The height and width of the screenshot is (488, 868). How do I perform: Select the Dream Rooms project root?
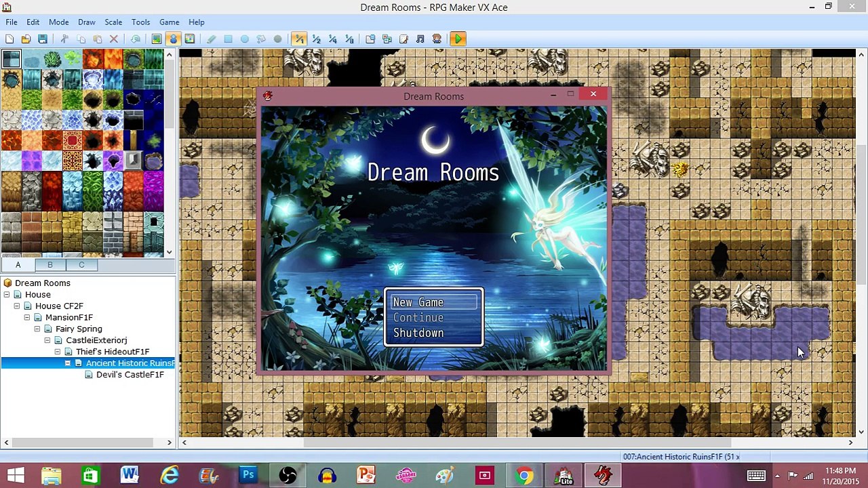pos(42,283)
